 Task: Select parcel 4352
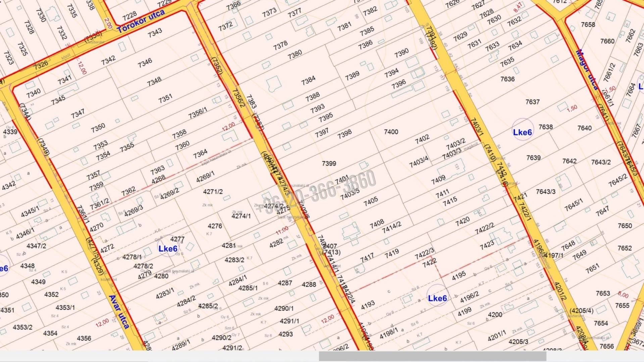click(x=51, y=295)
